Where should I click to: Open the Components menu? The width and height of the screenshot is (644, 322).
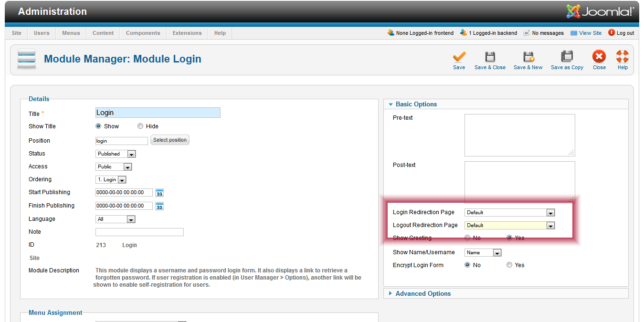click(x=143, y=33)
